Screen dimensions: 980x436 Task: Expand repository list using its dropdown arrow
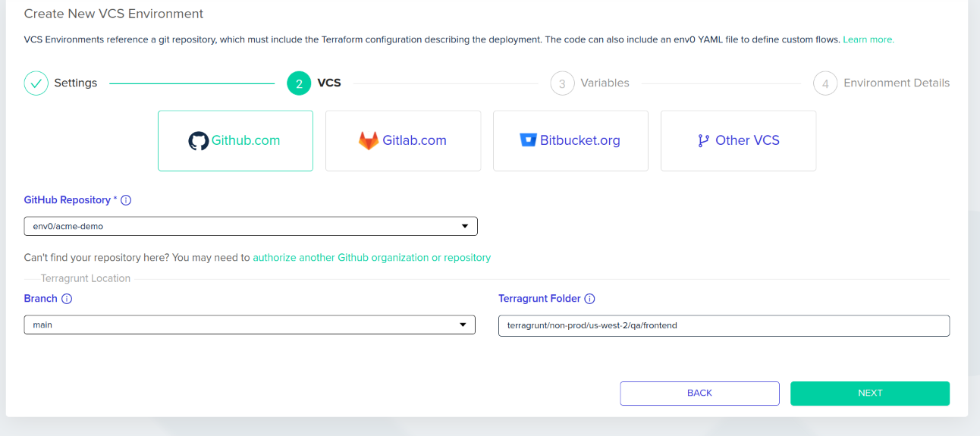coord(465,226)
